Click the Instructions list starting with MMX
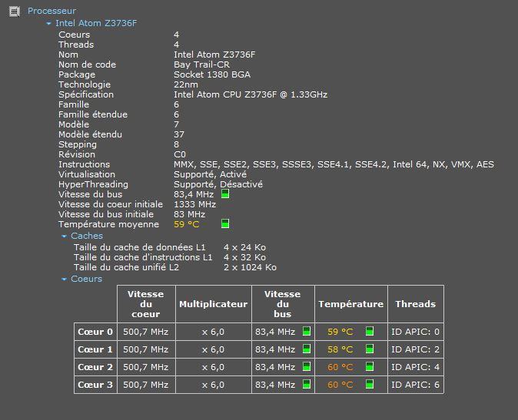 (x=334, y=164)
